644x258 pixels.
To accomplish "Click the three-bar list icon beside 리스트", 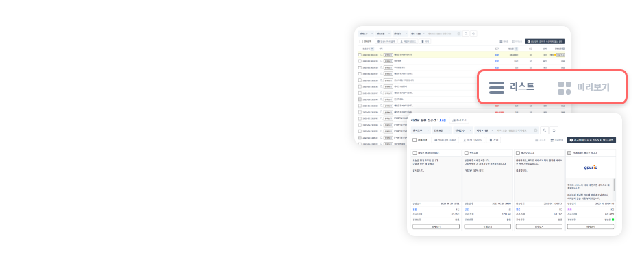I will click(497, 87).
